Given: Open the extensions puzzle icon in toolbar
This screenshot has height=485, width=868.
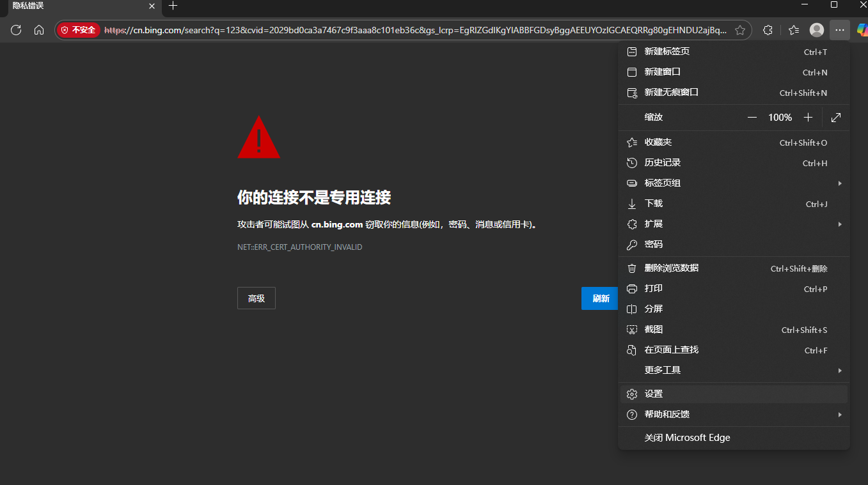Looking at the screenshot, I should [768, 30].
